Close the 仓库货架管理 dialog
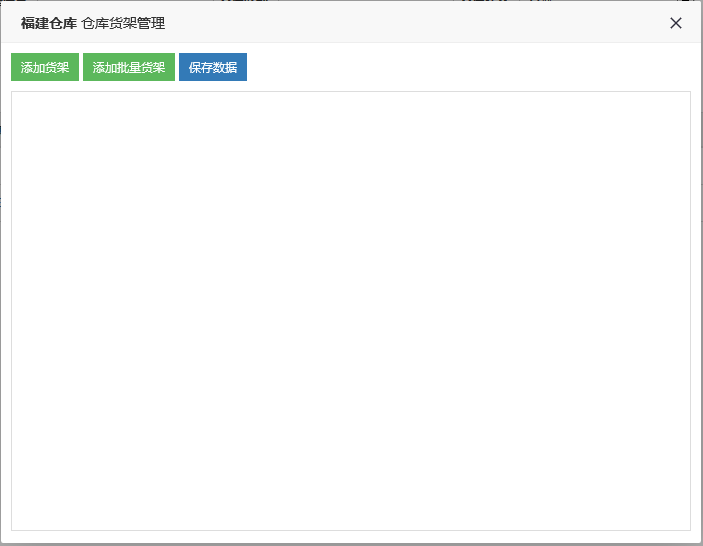Image resolution: width=703 pixels, height=546 pixels. click(676, 23)
